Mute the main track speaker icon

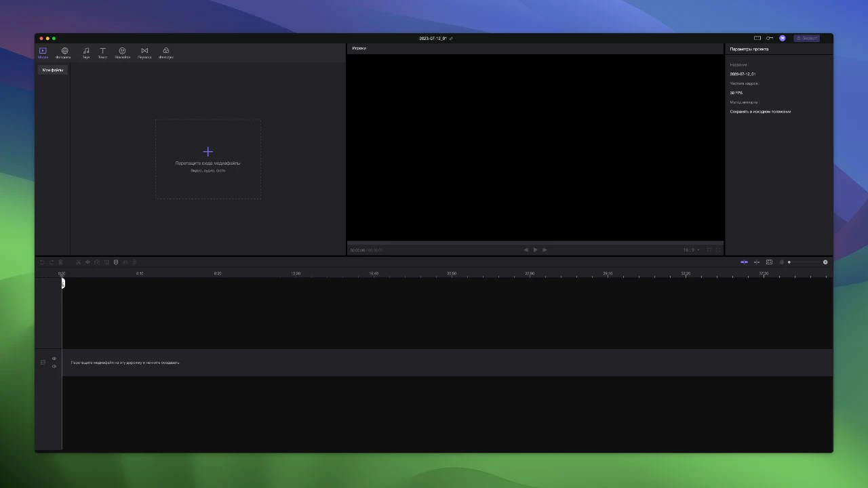coord(54,367)
